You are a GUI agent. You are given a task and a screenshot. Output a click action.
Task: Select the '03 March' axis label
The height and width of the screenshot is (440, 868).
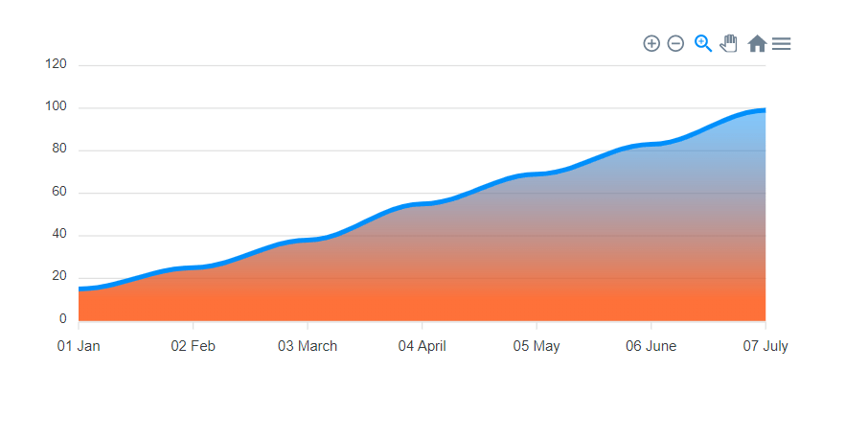coord(308,346)
